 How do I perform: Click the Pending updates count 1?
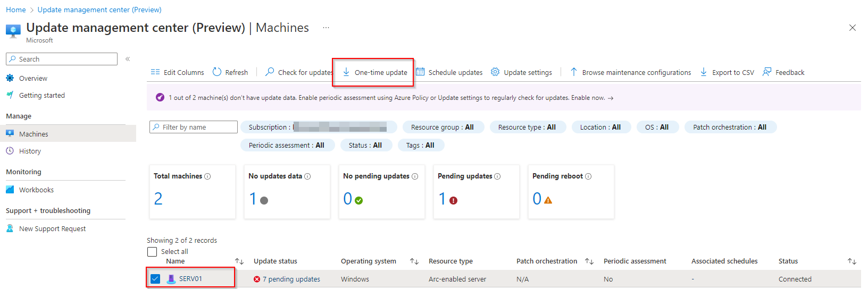tap(442, 199)
